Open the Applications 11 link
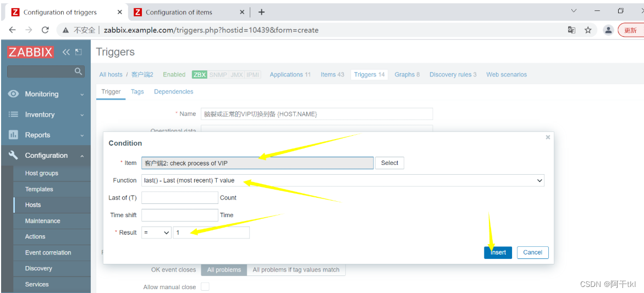 290,75
